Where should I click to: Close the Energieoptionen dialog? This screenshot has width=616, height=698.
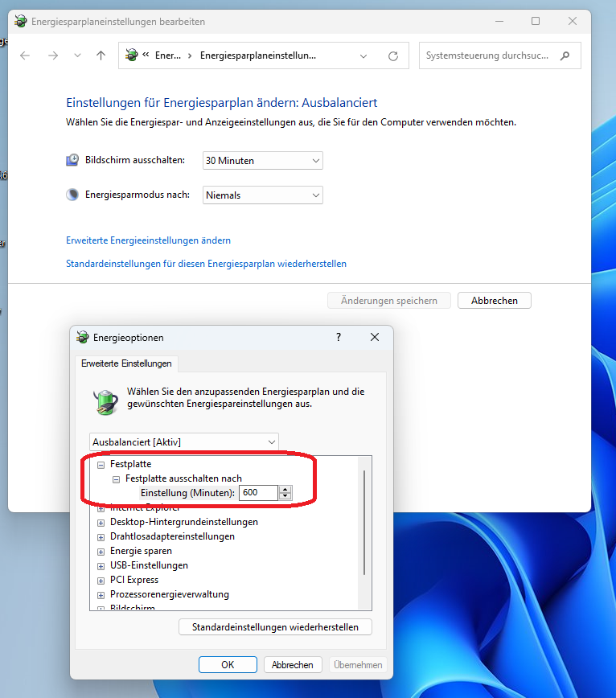(x=375, y=337)
